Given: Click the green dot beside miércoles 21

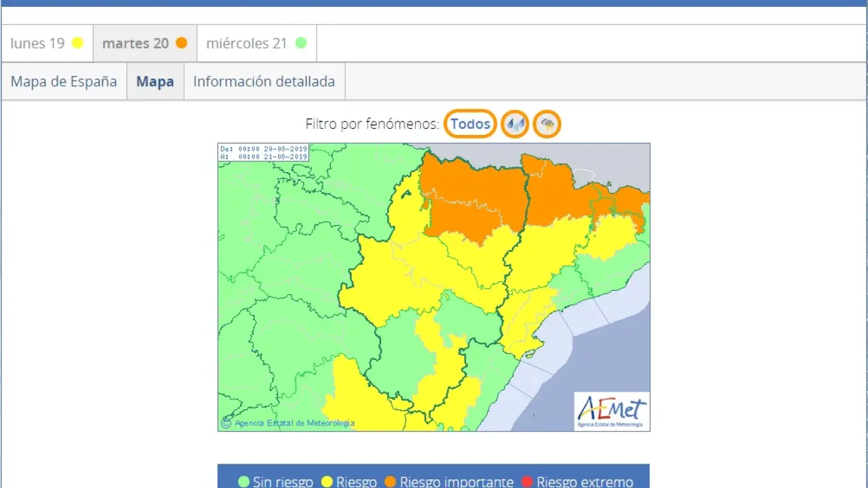Looking at the screenshot, I should [301, 43].
